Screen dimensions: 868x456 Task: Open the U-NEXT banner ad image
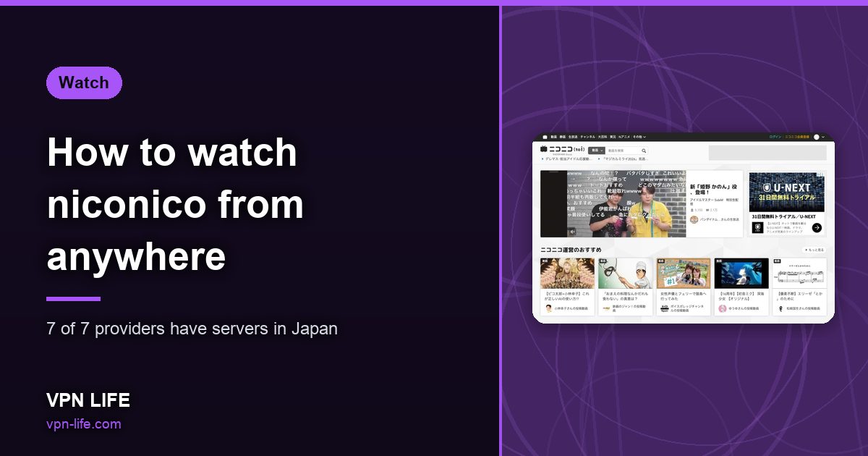point(787,192)
